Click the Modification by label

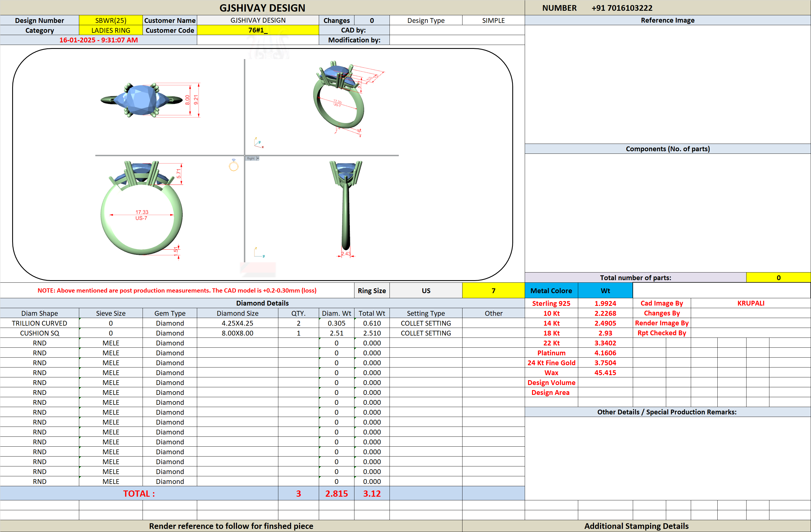pos(354,40)
